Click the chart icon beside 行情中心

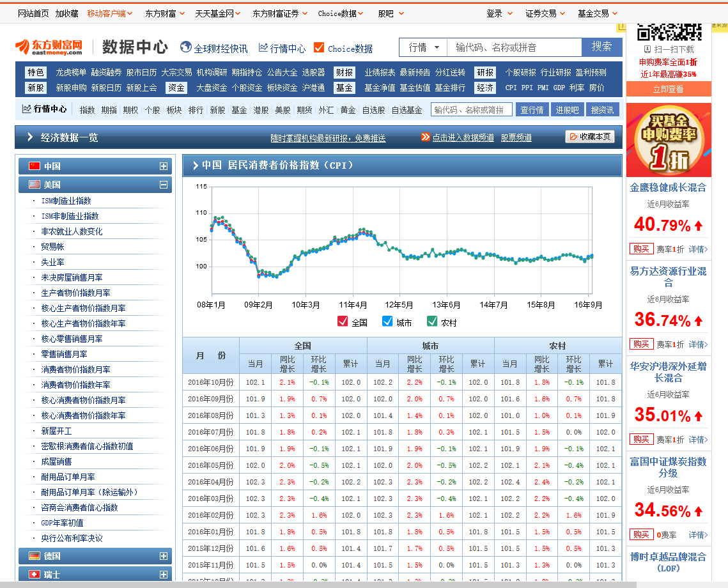pos(263,48)
